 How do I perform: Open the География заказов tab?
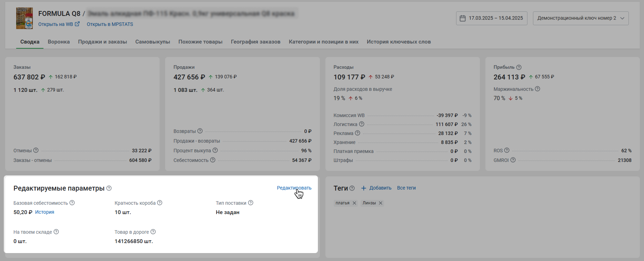pos(255,42)
